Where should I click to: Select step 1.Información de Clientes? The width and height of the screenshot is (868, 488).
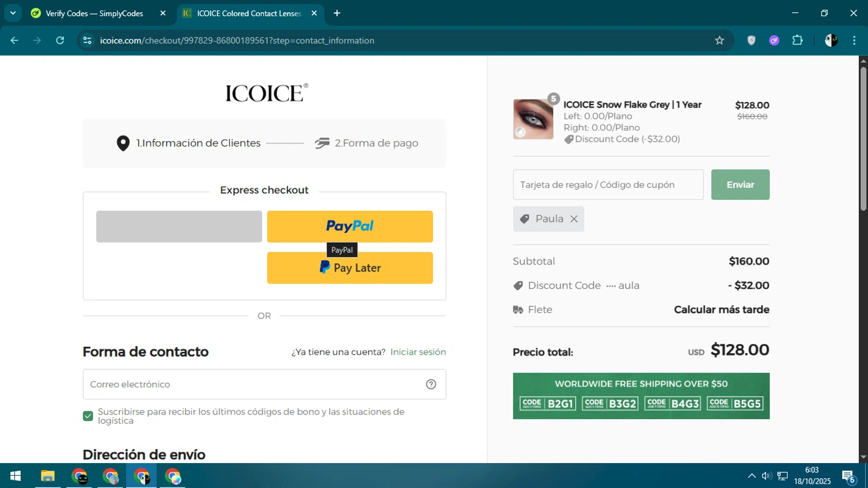click(x=198, y=143)
